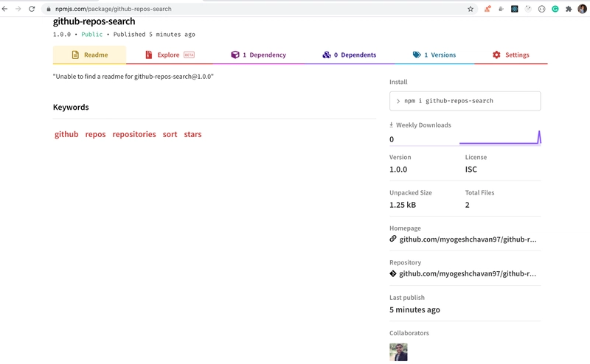Click the github keyword link
Screen dimensions: 590x364
tap(66, 134)
